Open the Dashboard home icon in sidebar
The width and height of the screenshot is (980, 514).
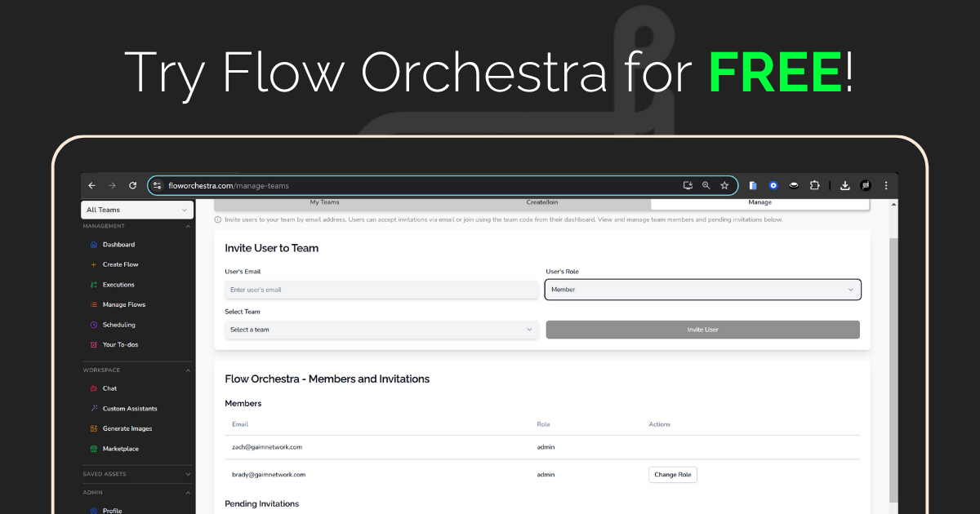(94, 245)
